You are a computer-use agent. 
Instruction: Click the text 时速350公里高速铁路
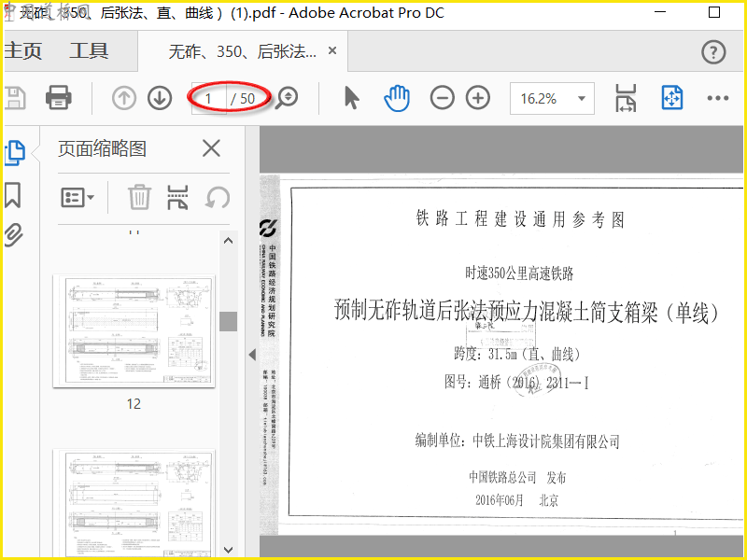[x=519, y=273]
